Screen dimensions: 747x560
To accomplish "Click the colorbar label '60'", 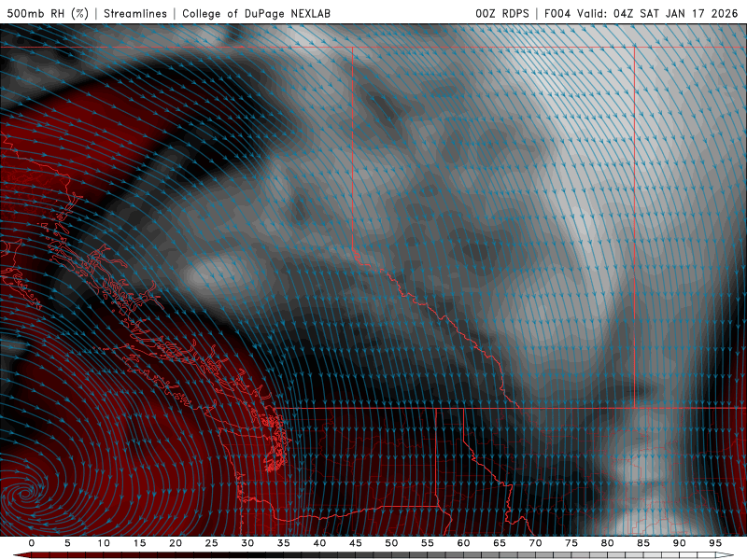I will [x=463, y=543].
